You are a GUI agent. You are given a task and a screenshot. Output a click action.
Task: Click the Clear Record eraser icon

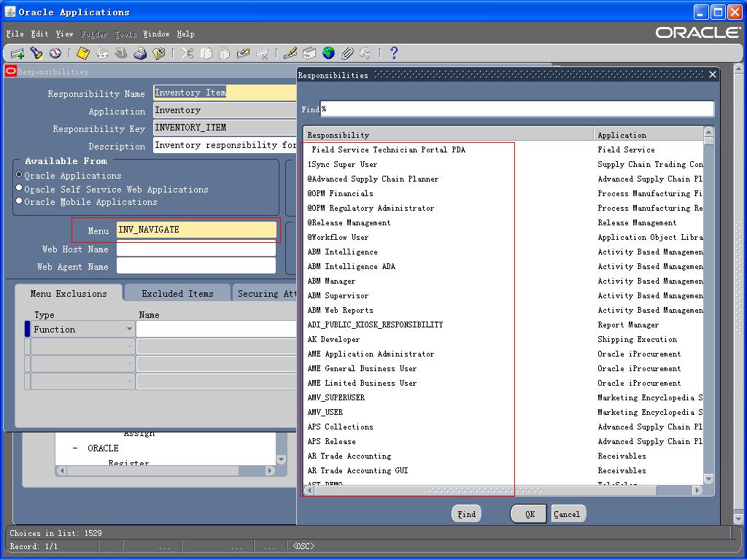pyautogui.click(x=243, y=52)
